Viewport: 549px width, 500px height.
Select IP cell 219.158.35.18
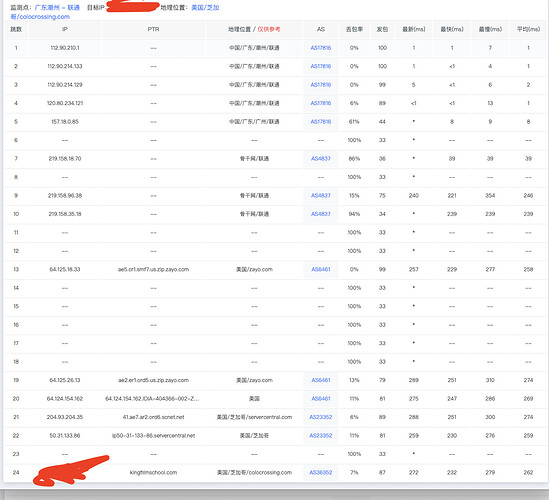[65, 214]
